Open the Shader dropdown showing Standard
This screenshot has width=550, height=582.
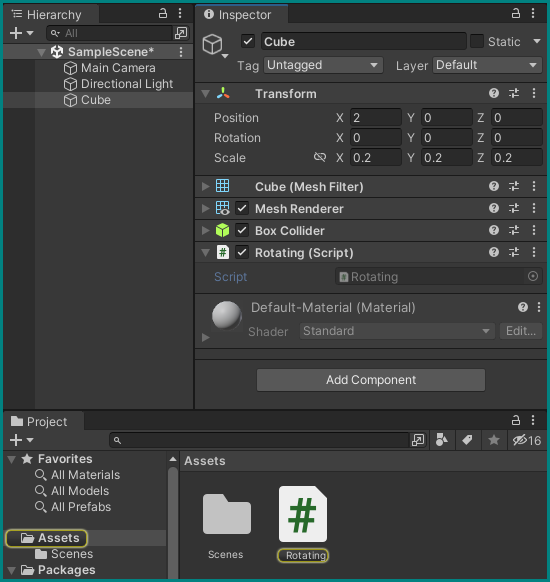tap(397, 331)
